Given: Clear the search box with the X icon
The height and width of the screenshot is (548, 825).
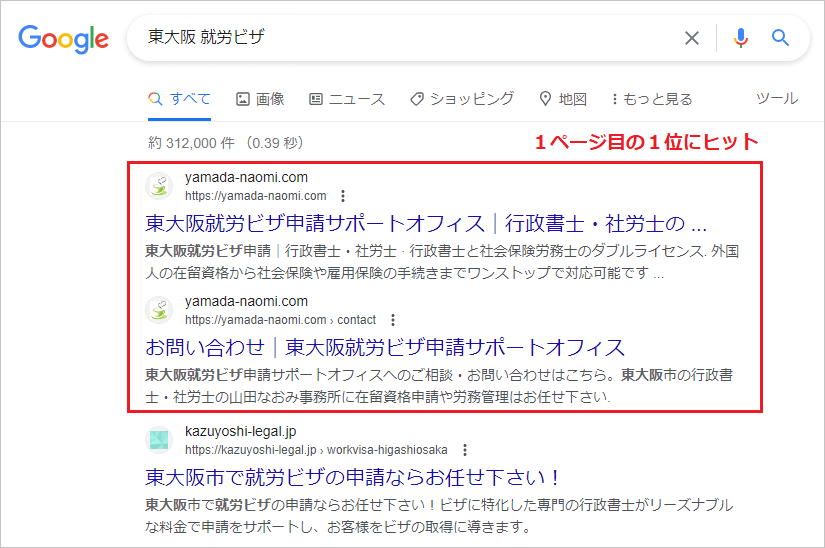Looking at the screenshot, I should 692,38.
